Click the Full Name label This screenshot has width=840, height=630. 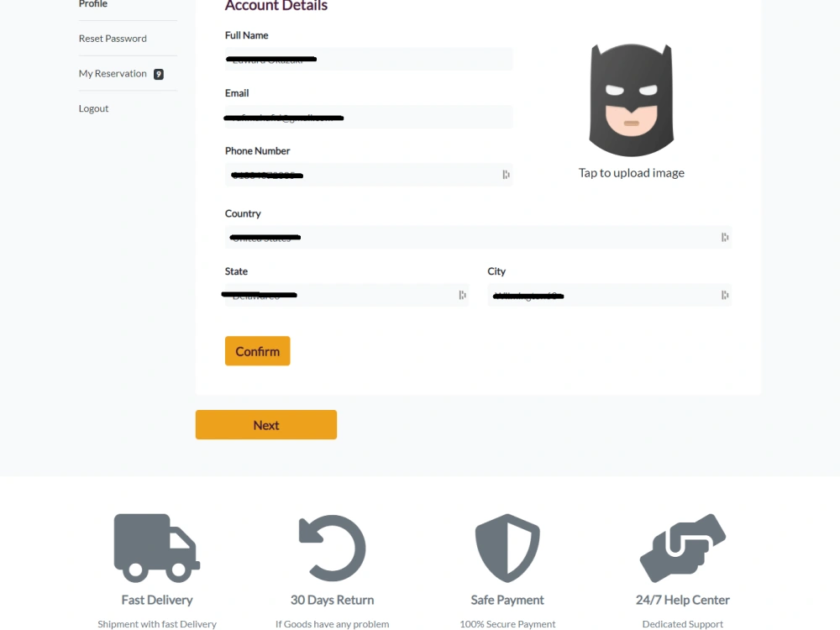click(246, 35)
